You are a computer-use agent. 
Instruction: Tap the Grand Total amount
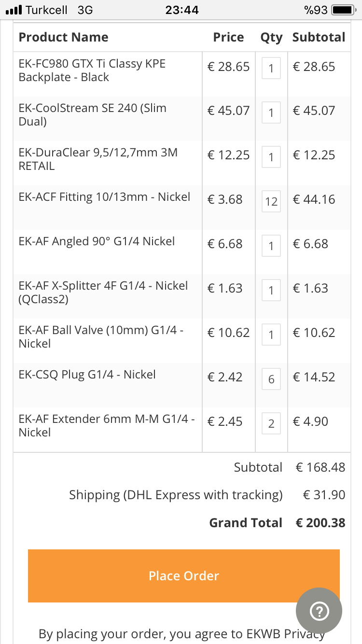[320, 523]
